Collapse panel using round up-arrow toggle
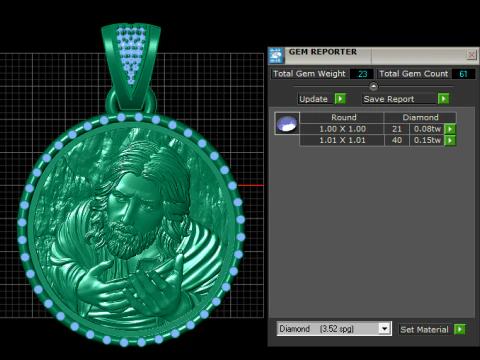Screen dimensions: 480x360 pyautogui.click(x=373, y=87)
